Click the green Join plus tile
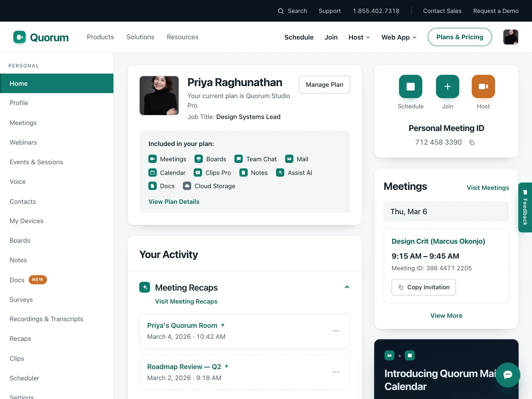Image resolution: width=532 pixels, height=399 pixels. pos(448,86)
